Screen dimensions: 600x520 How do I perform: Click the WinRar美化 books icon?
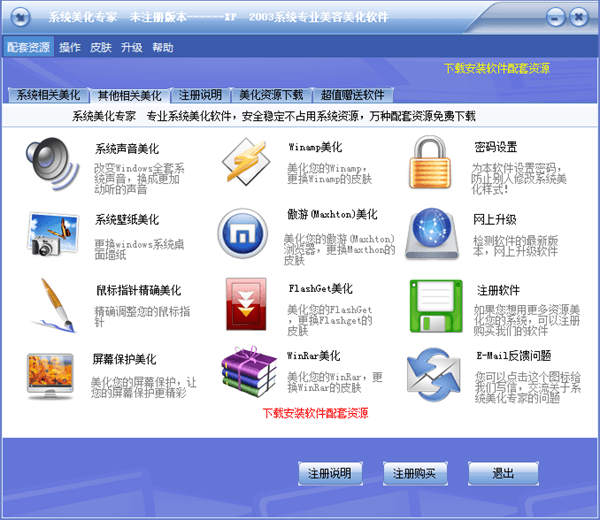[247, 373]
